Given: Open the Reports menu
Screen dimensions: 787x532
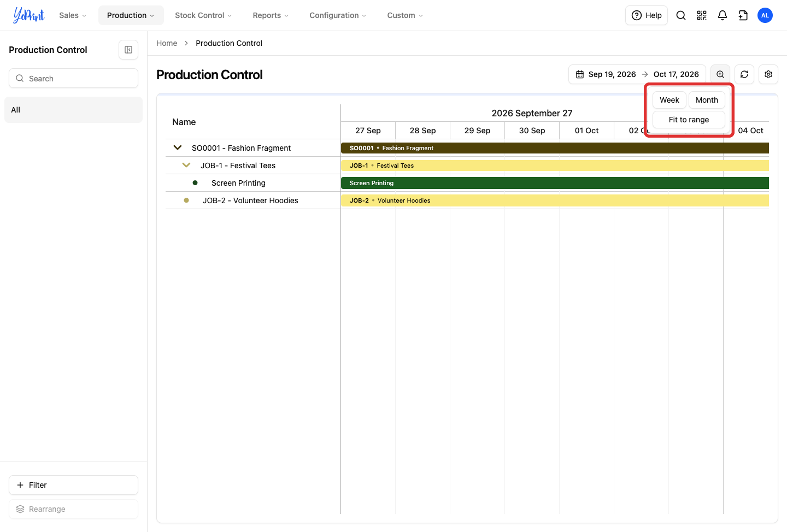Looking at the screenshot, I should pyautogui.click(x=271, y=15).
